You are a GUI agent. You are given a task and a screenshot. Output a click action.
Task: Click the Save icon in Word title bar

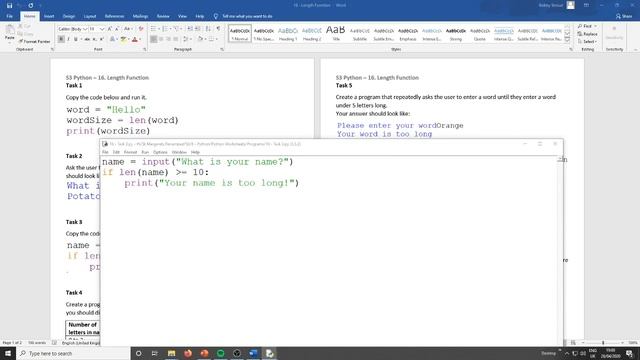(x=9, y=6)
